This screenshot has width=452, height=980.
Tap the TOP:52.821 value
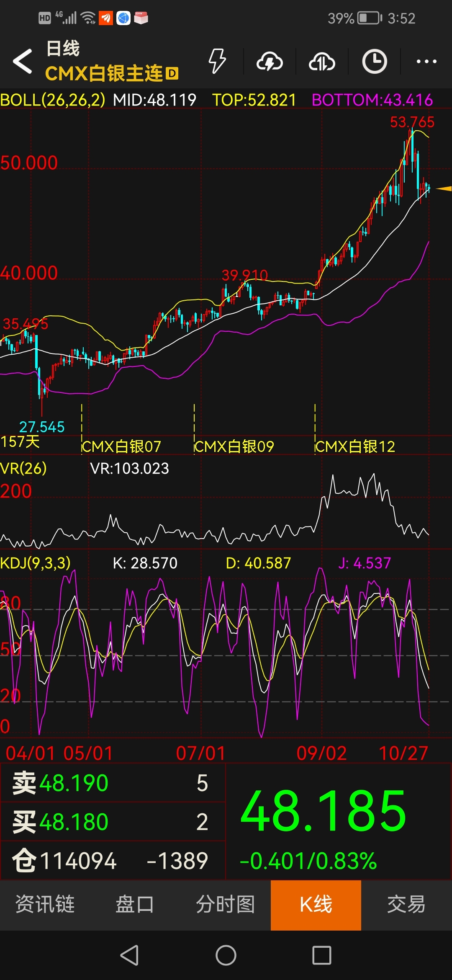(x=254, y=100)
